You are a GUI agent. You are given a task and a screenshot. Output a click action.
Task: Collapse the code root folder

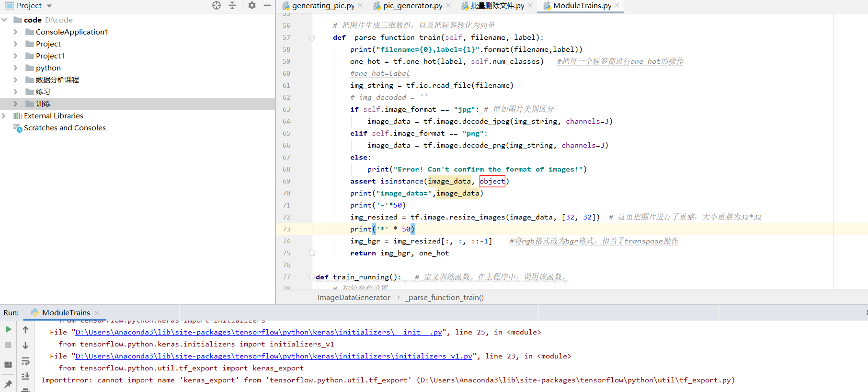(x=4, y=20)
